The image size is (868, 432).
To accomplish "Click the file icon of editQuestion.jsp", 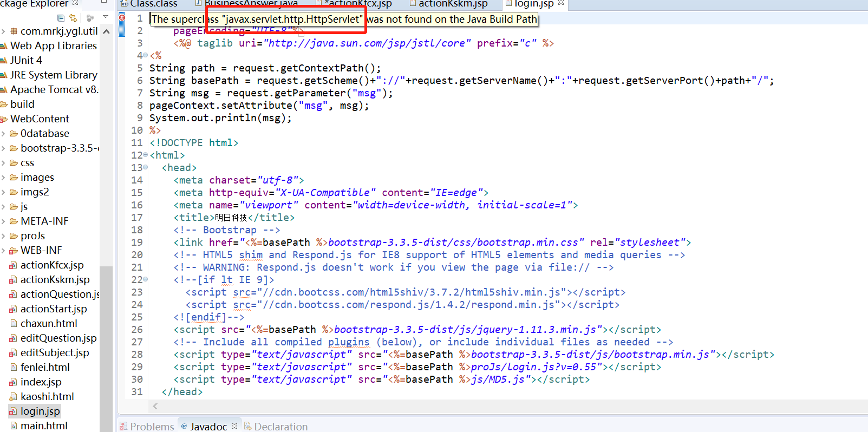I will click(14, 338).
